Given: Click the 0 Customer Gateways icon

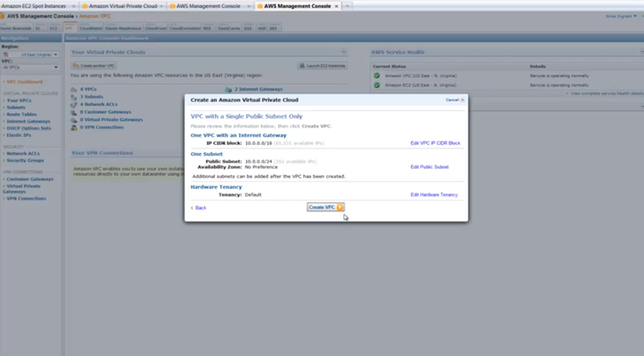Looking at the screenshot, I should coord(73,112).
